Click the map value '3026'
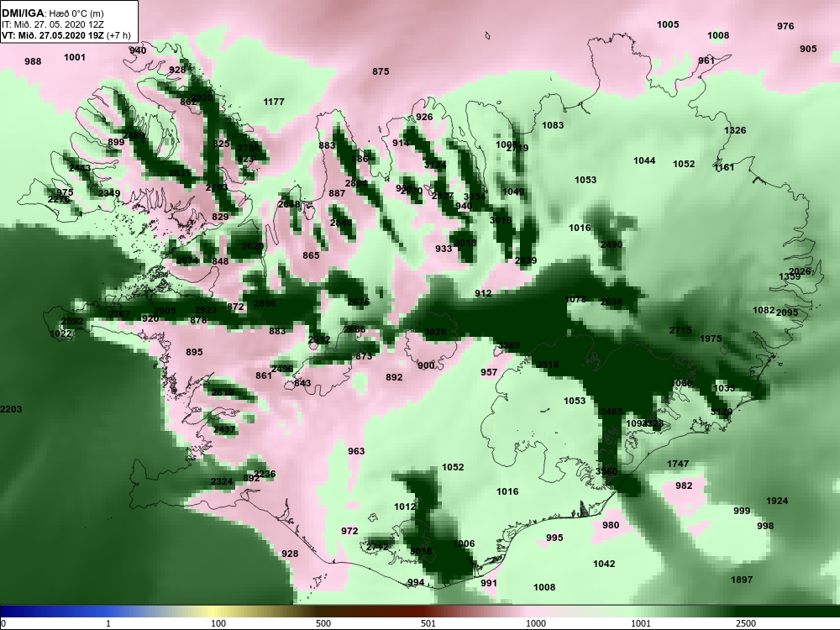Viewport: 840px width, 630px height. [435, 332]
